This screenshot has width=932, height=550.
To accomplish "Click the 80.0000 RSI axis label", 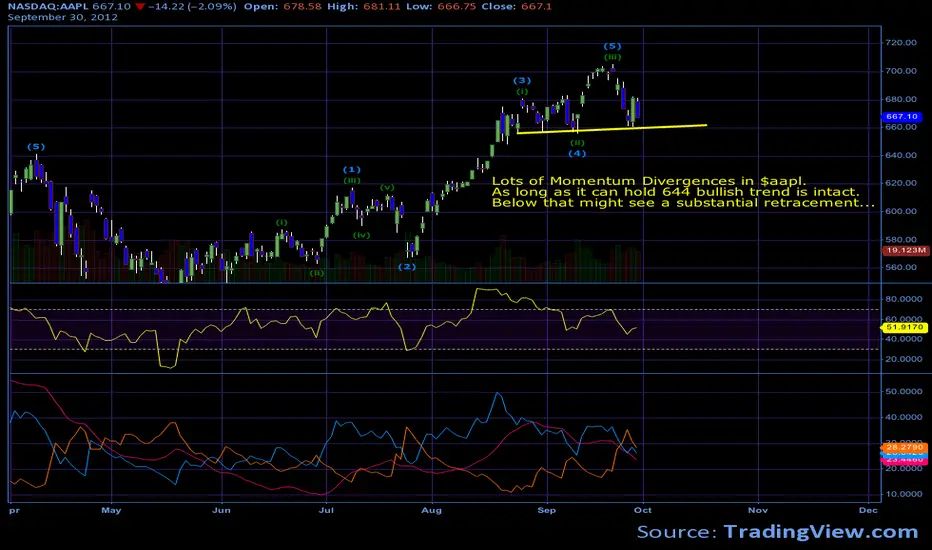I will (x=904, y=299).
